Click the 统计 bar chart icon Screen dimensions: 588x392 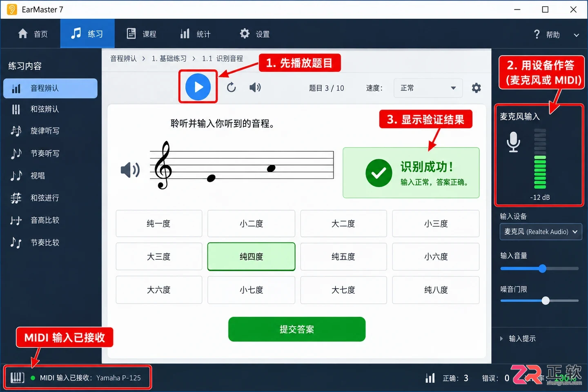(185, 33)
